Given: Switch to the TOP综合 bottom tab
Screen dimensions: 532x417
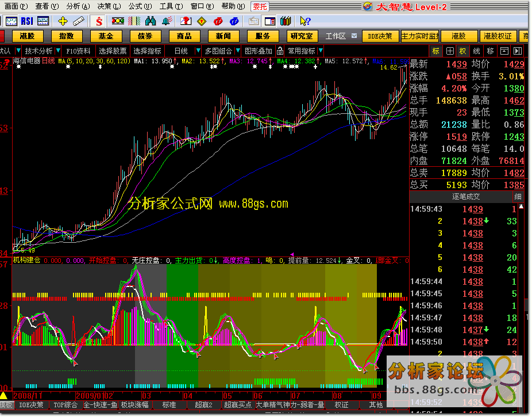Looking at the screenshot, I should click(x=65, y=405).
